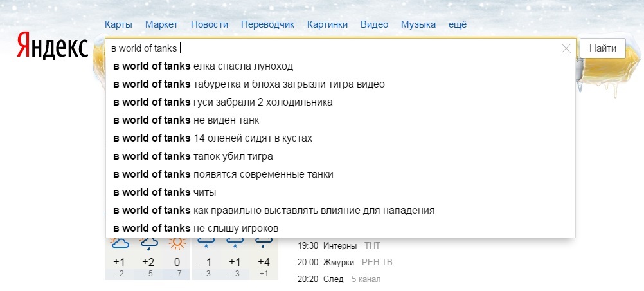Open the Новости link
Viewport: 644px width, 291px height.
point(210,24)
